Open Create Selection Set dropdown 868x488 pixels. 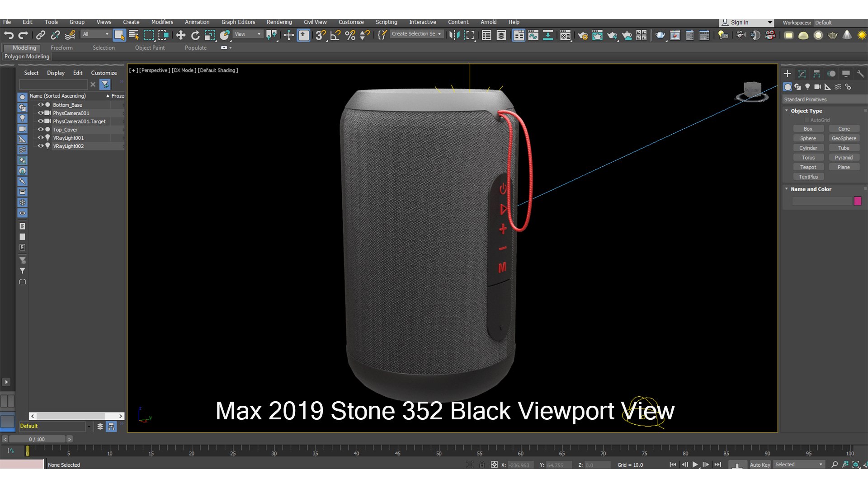[x=416, y=34]
